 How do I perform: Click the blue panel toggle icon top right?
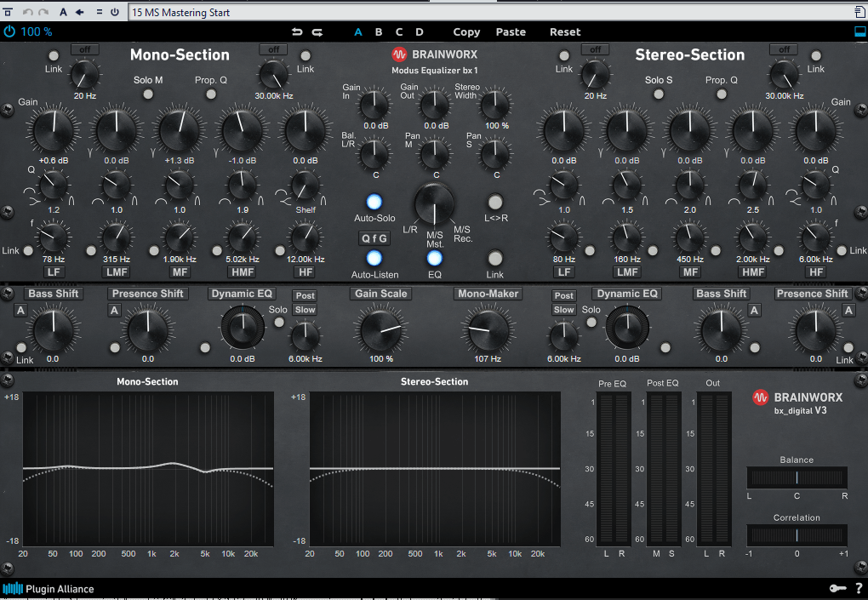point(859,31)
